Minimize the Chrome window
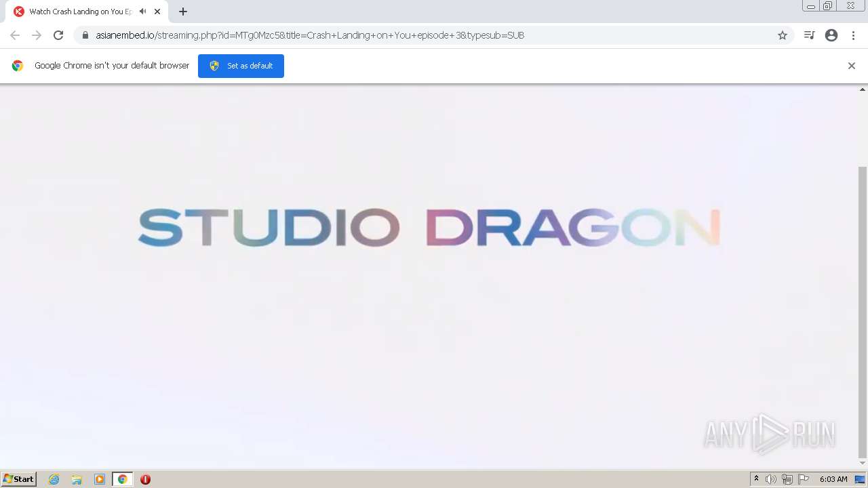This screenshot has height=488, width=868. [x=811, y=6]
